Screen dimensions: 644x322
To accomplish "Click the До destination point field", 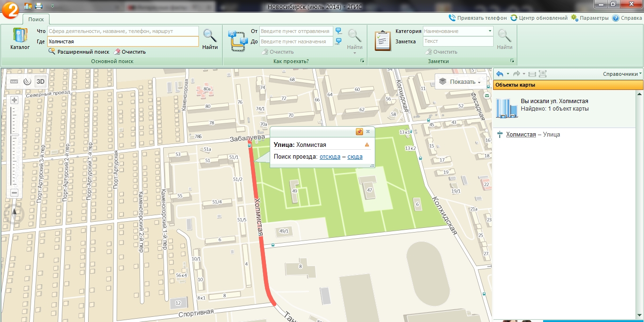I will [x=296, y=41].
